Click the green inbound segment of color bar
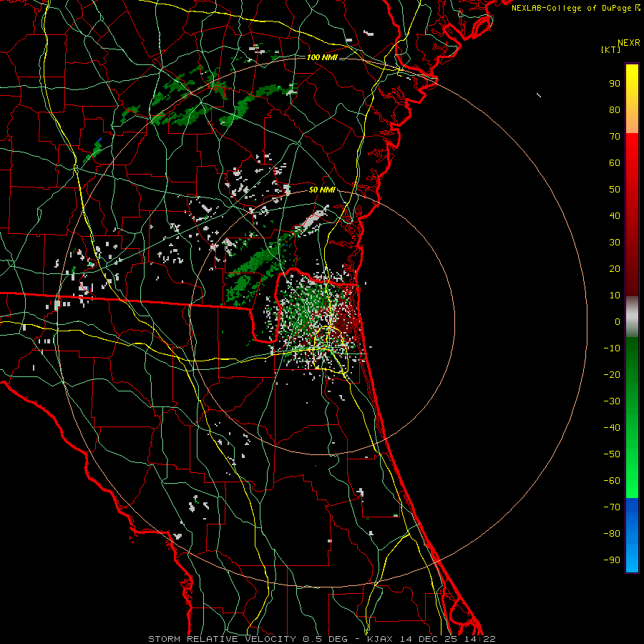644x644 pixels. coord(632,418)
